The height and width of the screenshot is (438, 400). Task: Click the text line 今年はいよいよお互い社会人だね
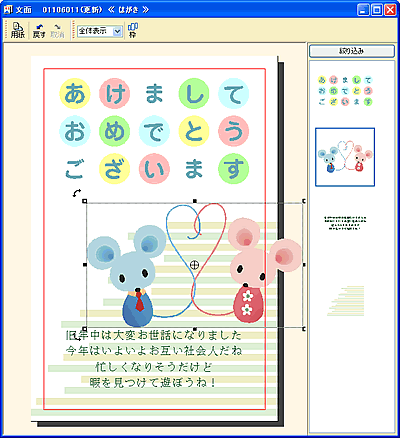(x=153, y=351)
